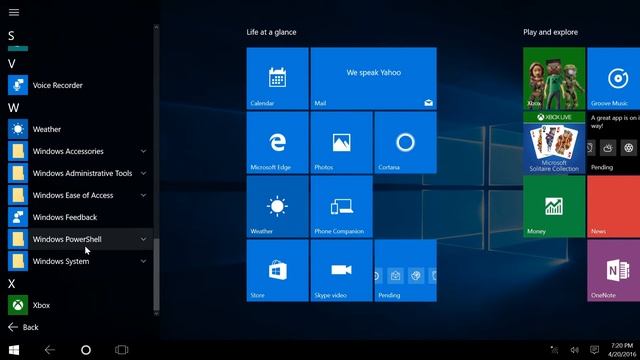Click the scrollbar down arrow in app list

pyautogui.click(x=156, y=313)
